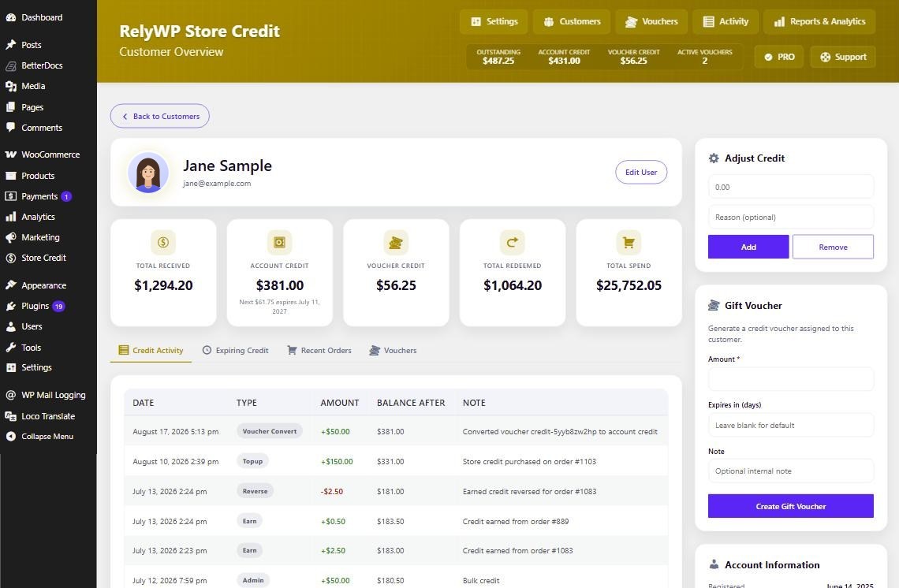Open the WP Mail Logging icon
This screenshot has width=899, height=588.
tap(10, 395)
